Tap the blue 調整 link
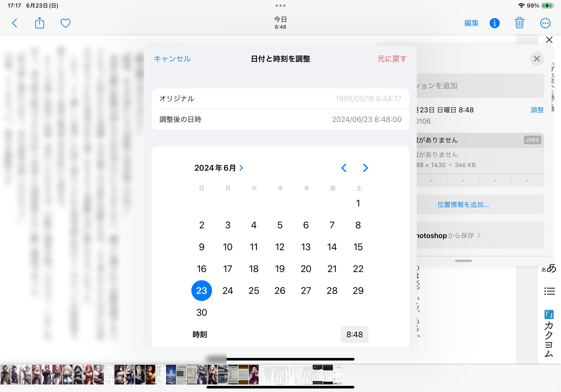 [x=537, y=110]
